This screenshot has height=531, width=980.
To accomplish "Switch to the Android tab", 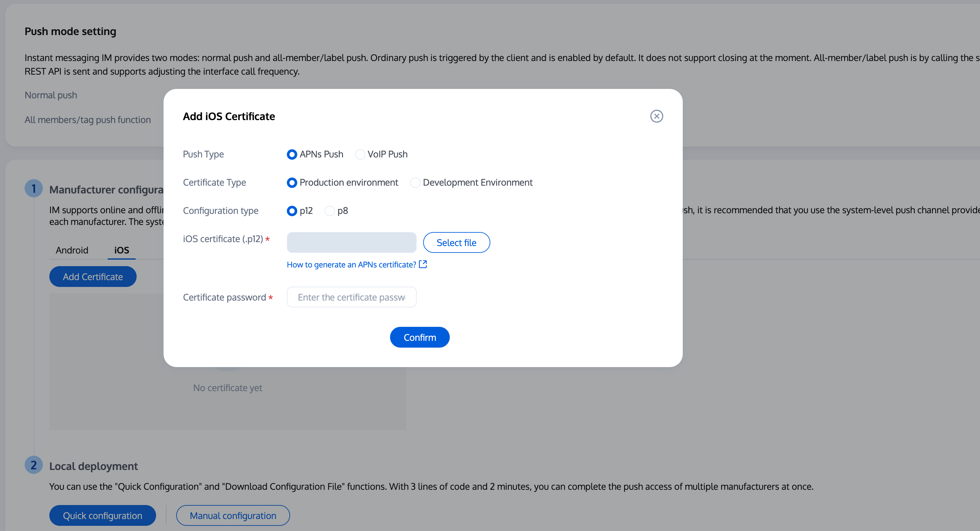I will click(x=72, y=250).
